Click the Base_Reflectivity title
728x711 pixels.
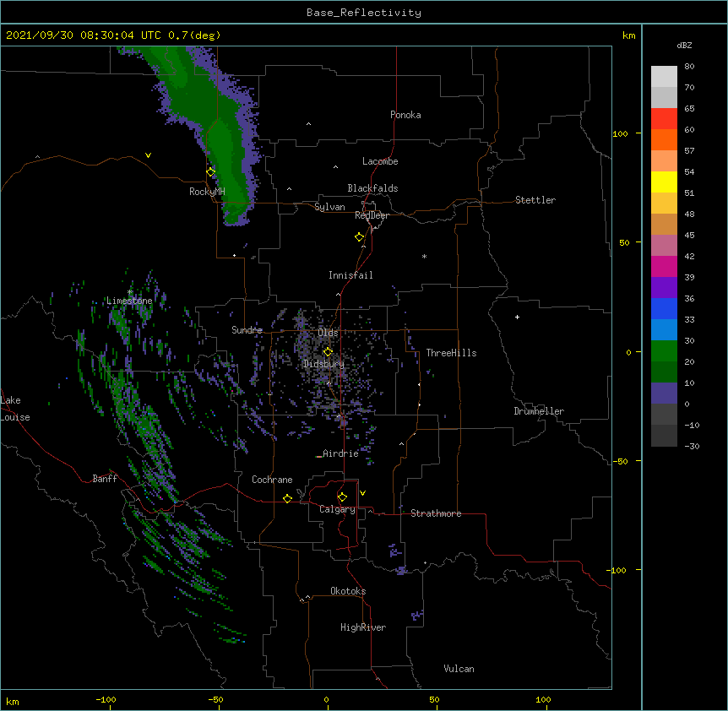(x=364, y=13)
